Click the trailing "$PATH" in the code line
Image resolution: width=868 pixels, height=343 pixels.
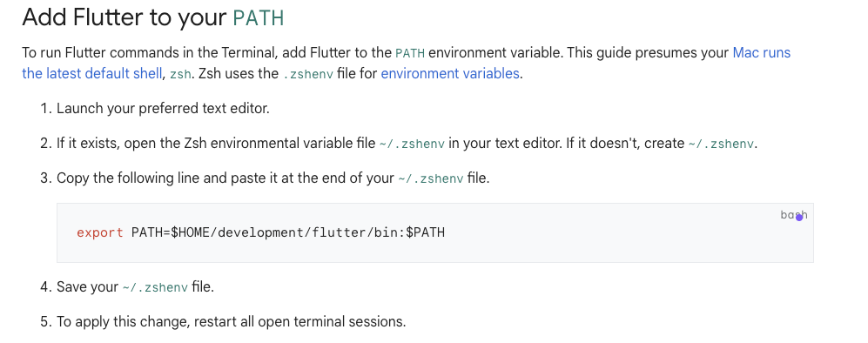click(426, 232)
